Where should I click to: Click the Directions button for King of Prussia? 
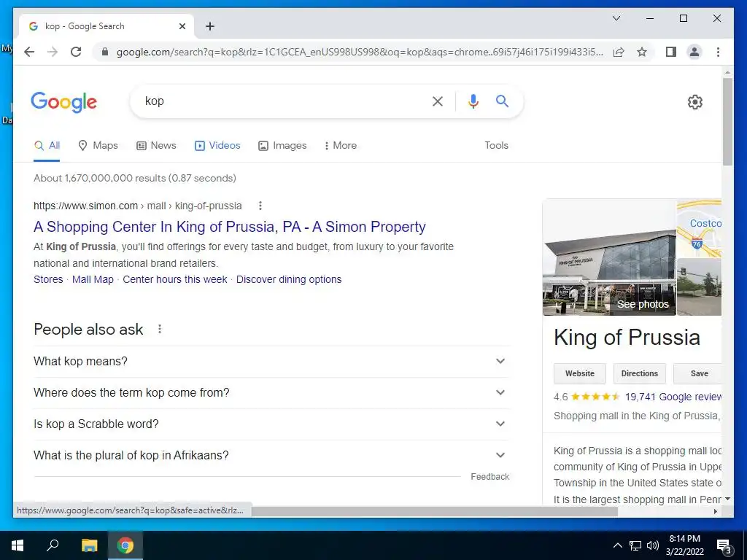(x=639, y=373)
